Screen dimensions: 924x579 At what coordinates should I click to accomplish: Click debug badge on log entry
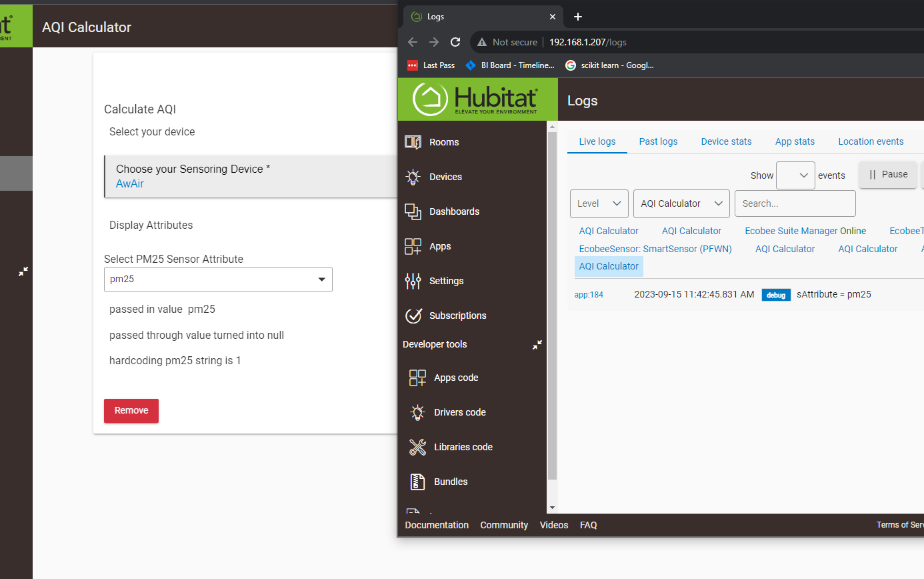tap(776, 295)
